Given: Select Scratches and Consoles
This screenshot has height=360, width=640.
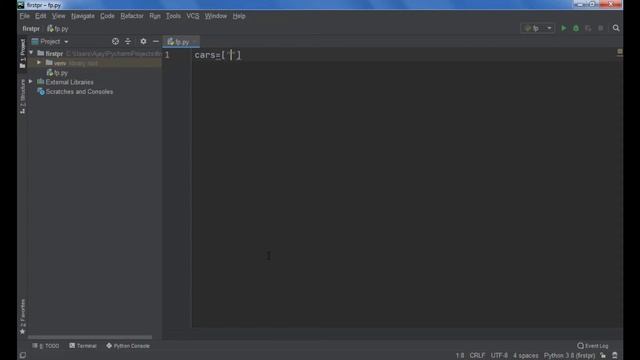Looking at the screenshot, I should click(x=75, y=92).
